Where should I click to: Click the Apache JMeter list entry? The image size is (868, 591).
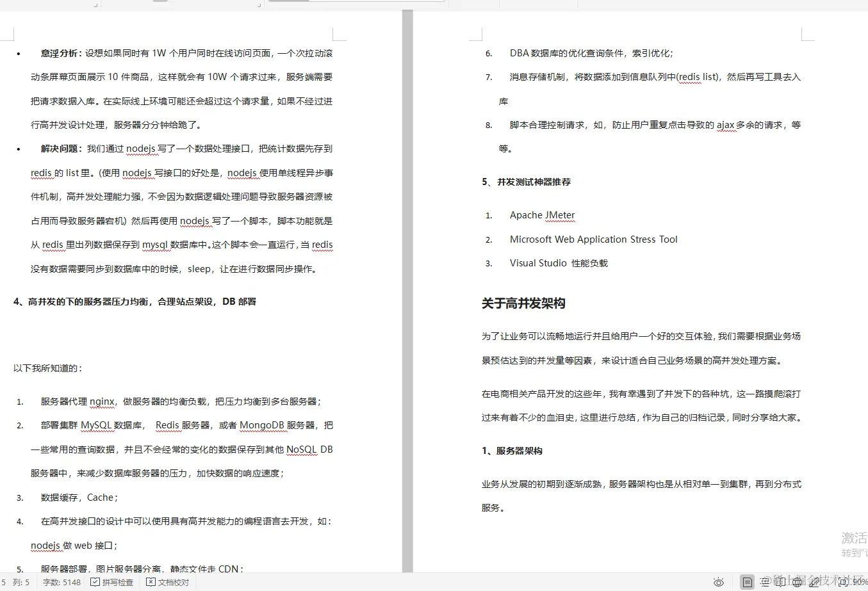coord(542,215)
